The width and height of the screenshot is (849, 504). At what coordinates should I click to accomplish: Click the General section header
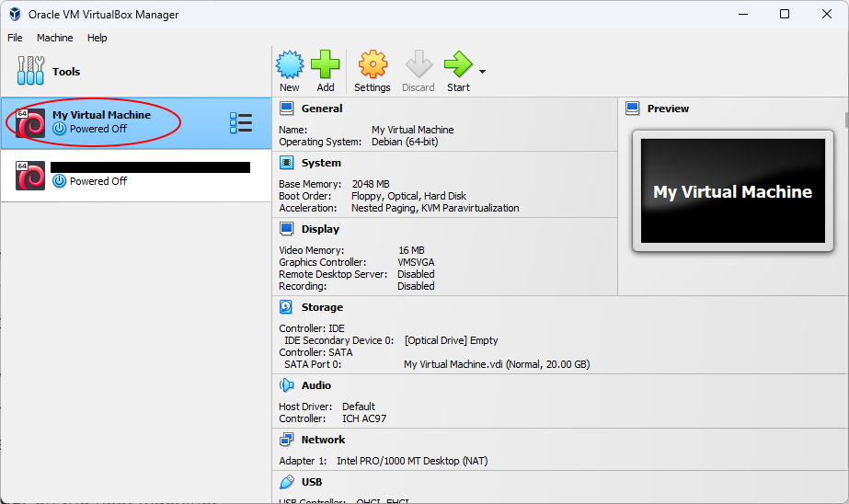coord(321,109)
